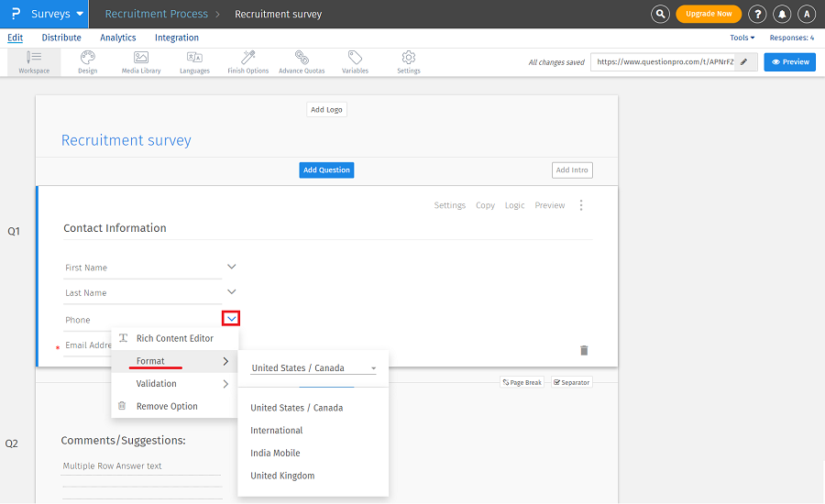Open the phone format country dropdown
The width and height of the screenshot is (825, 504).
pos(313,368)
